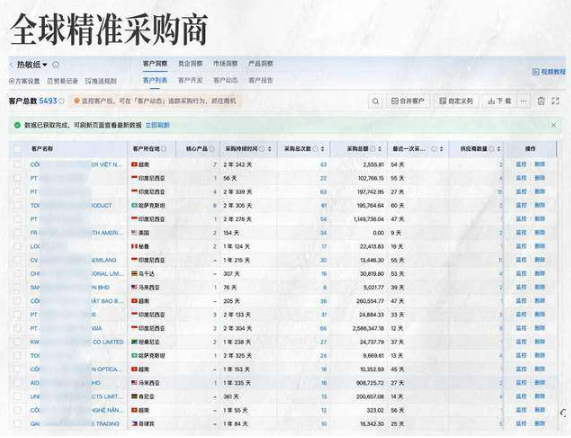Screen dimensions: 571x438
Task: Click the info icon beside total 5493
Action: 62,101
